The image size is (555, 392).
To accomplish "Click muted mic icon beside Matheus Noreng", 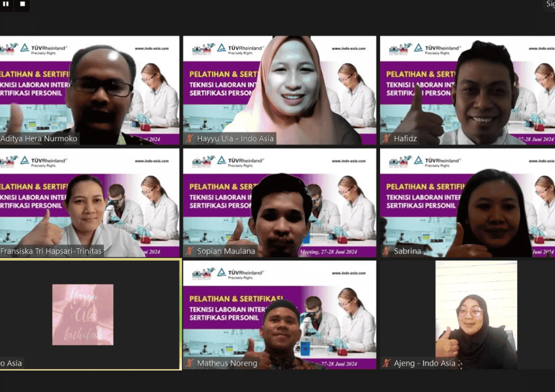I will 189,363.
